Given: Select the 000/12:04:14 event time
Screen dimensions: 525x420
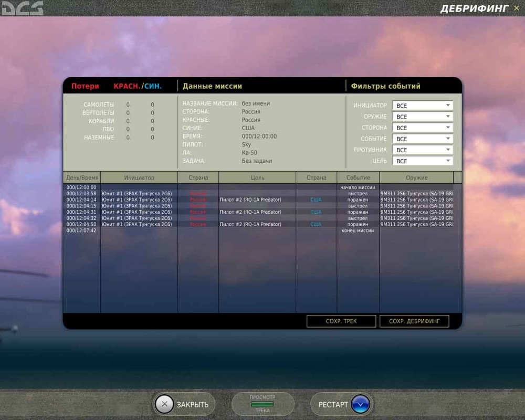Looking at the screenshot, I should 81,199.
